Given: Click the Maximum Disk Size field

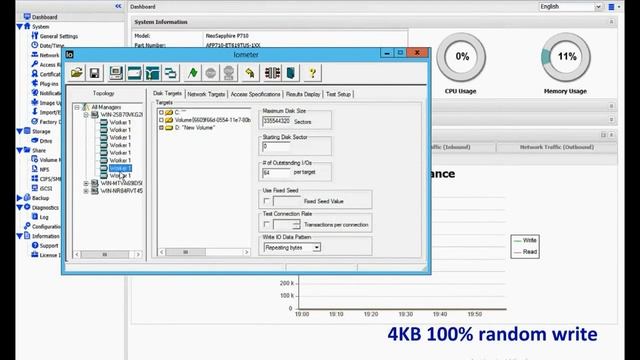Looking at the screenshot, I should pos(276,121).
